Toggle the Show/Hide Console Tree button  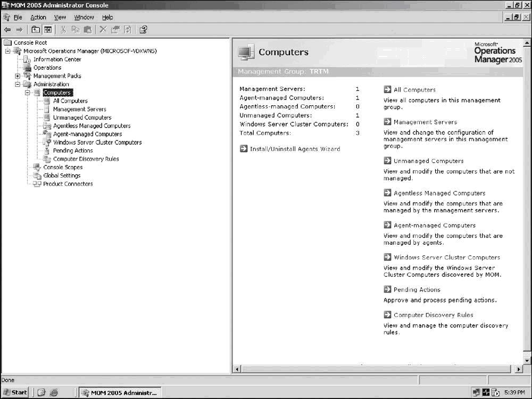click(48, 30)
